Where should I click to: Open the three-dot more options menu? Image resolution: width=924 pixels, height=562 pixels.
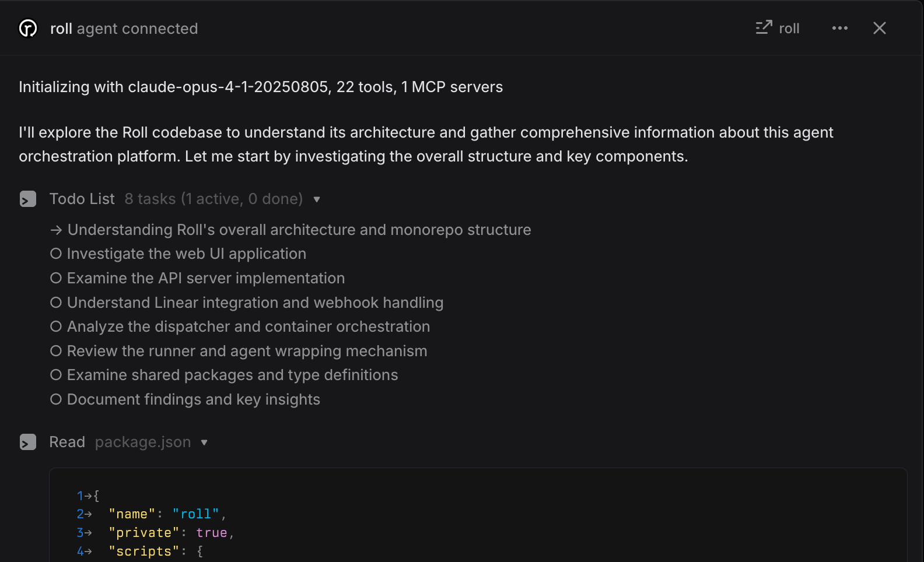[x=839, y=28]
